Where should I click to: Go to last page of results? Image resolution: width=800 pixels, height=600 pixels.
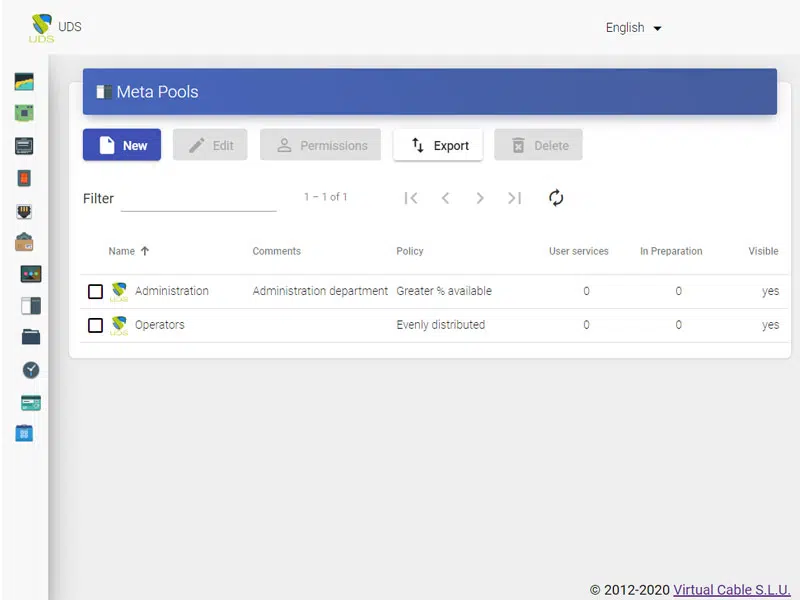[514, 198]
